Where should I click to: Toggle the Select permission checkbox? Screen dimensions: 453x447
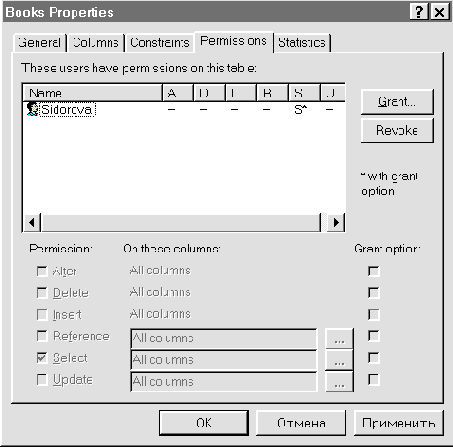(x=42, y=358)
